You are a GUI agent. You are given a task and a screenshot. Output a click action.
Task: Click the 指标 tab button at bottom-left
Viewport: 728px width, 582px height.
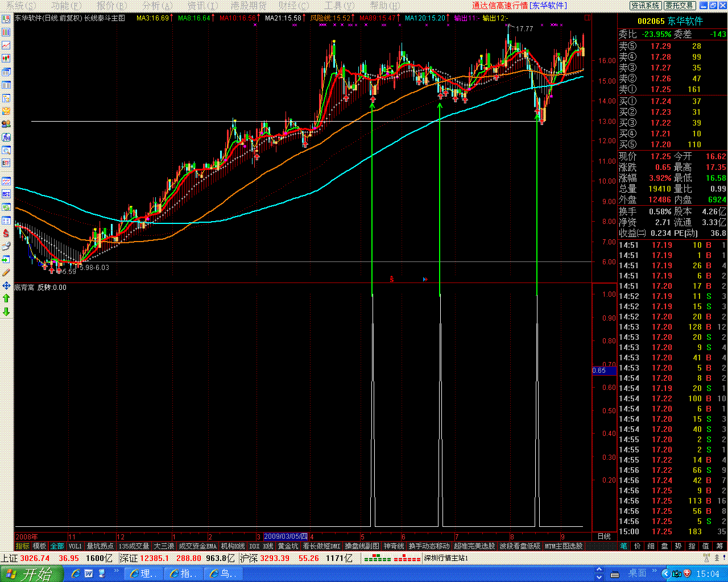tap(22, 546)
